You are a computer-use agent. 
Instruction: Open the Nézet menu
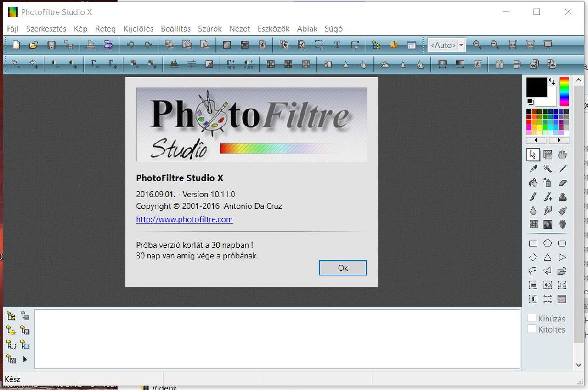(239, 29)
